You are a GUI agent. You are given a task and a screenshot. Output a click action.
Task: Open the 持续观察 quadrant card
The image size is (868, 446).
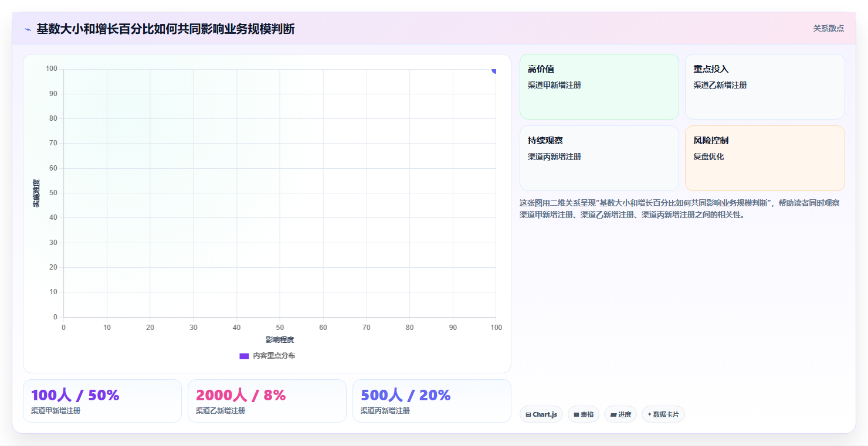[x=599, y=158]
